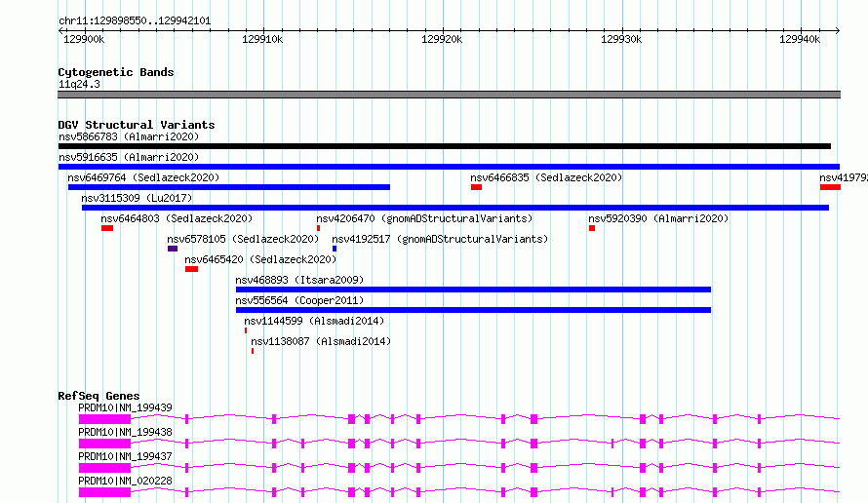The height and width of the screenshot is (503, 868).
Task: Select the small red mark under nsv4206470
Action: (x=318, y=228)
